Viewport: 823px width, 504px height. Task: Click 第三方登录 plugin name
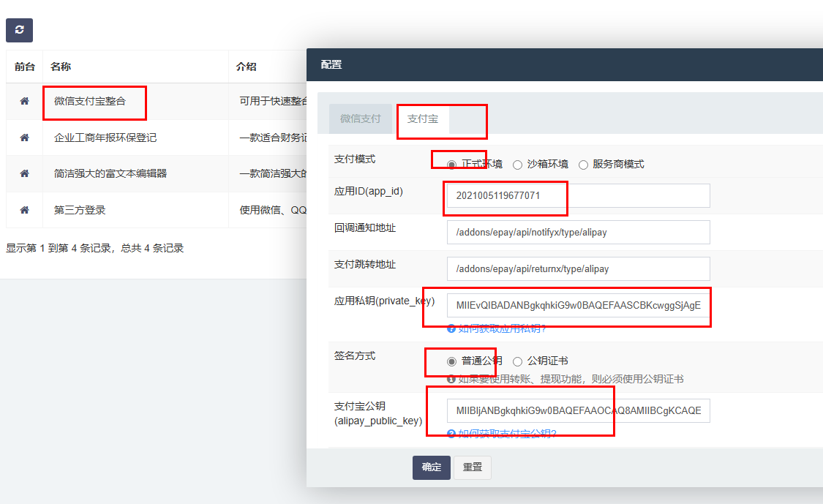click(80, 210)
